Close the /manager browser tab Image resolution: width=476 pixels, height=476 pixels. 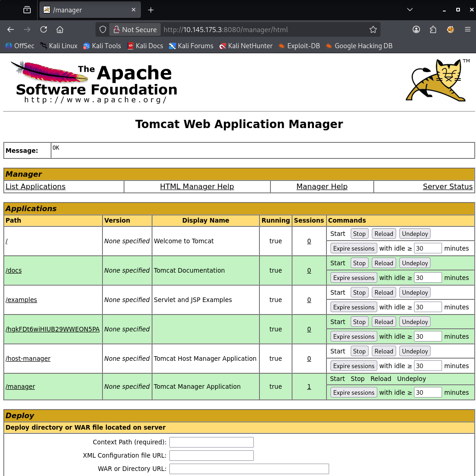[x=134, y=10]
